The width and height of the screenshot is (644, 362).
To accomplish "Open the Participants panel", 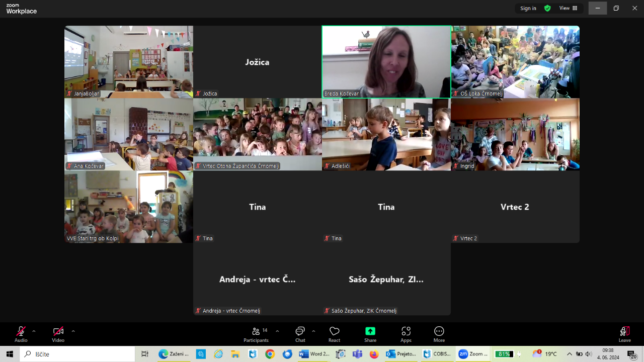I will [x=256, y=334].
